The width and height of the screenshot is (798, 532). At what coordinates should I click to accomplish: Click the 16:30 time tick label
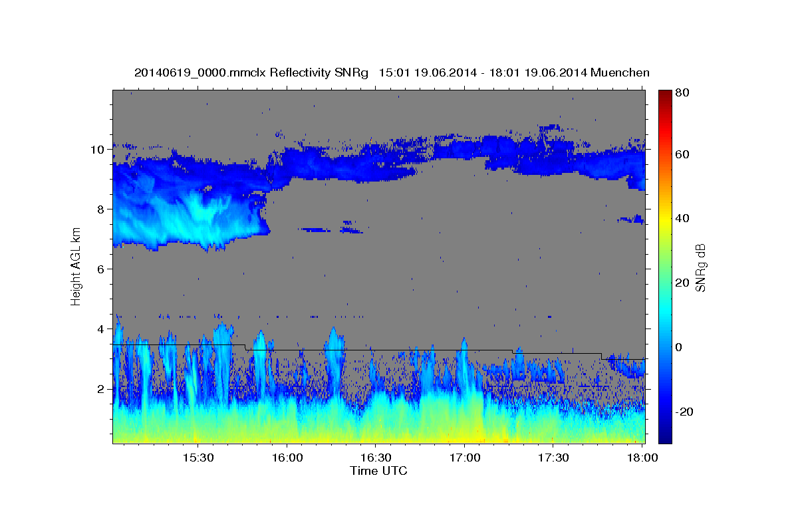click(376, 458)
